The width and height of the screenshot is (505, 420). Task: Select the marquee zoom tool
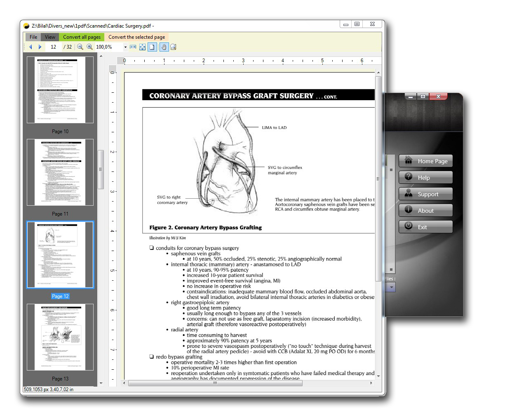pos(173,47)
